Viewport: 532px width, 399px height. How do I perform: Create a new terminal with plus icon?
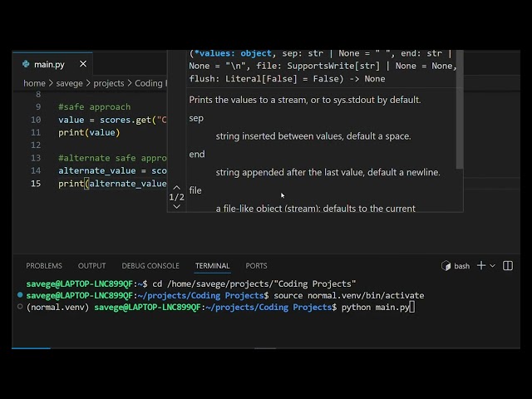pyautogui.click(x=481, y=265)
